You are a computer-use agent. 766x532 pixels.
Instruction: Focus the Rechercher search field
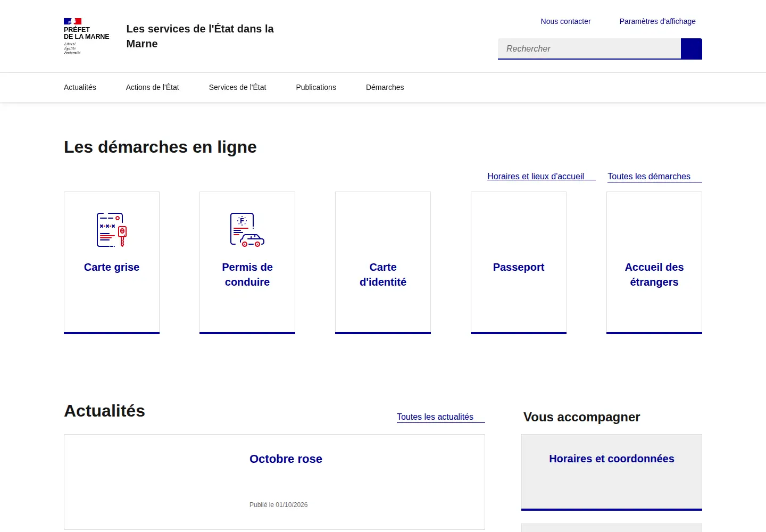[589, 49]
